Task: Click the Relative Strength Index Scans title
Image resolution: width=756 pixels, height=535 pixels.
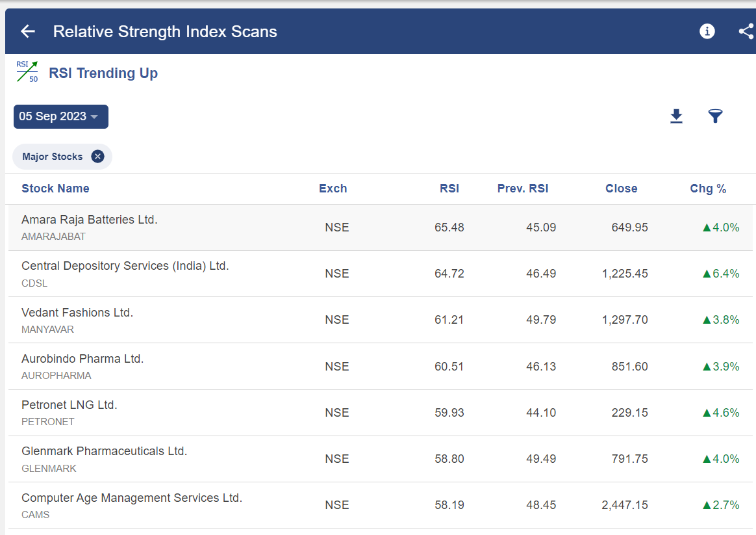Action: click(165, 31)
